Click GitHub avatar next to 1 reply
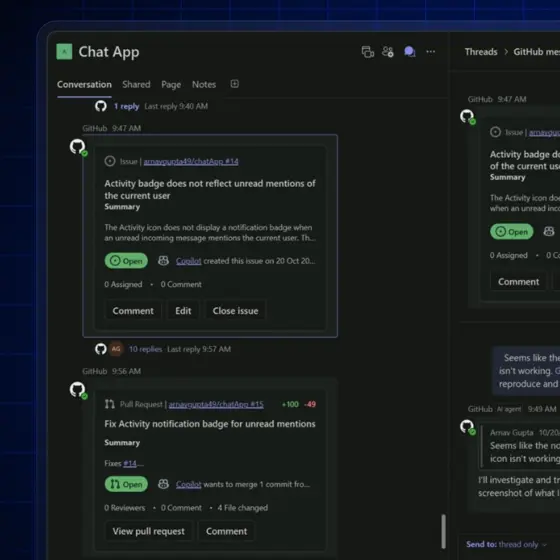This screenshot has width=560, height=560. 101,106
